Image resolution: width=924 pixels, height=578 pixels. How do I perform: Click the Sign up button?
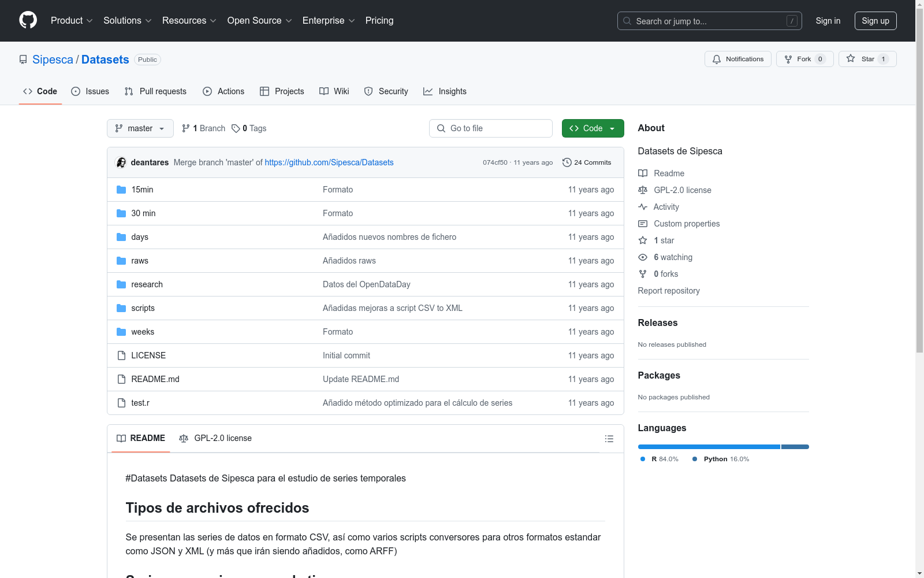[x=875, y=21]
